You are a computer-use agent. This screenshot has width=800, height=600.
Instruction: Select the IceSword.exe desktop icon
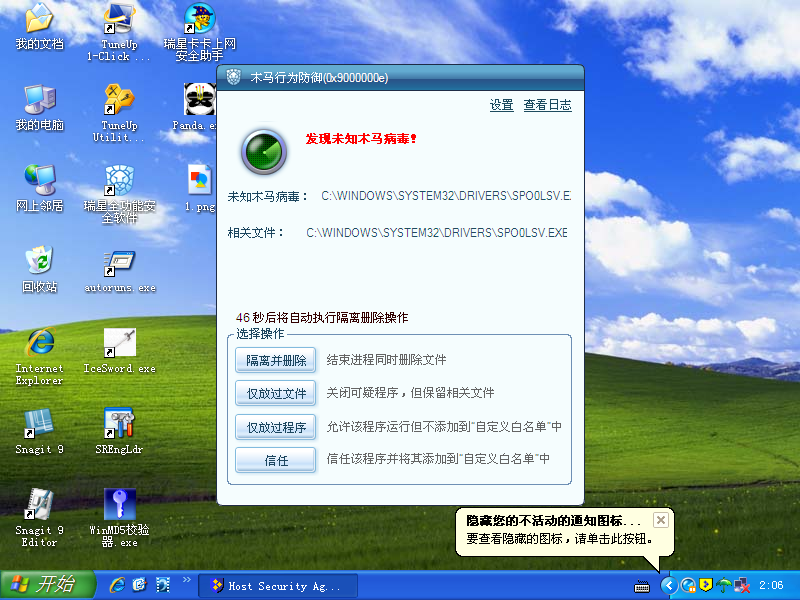pos(120,351)
